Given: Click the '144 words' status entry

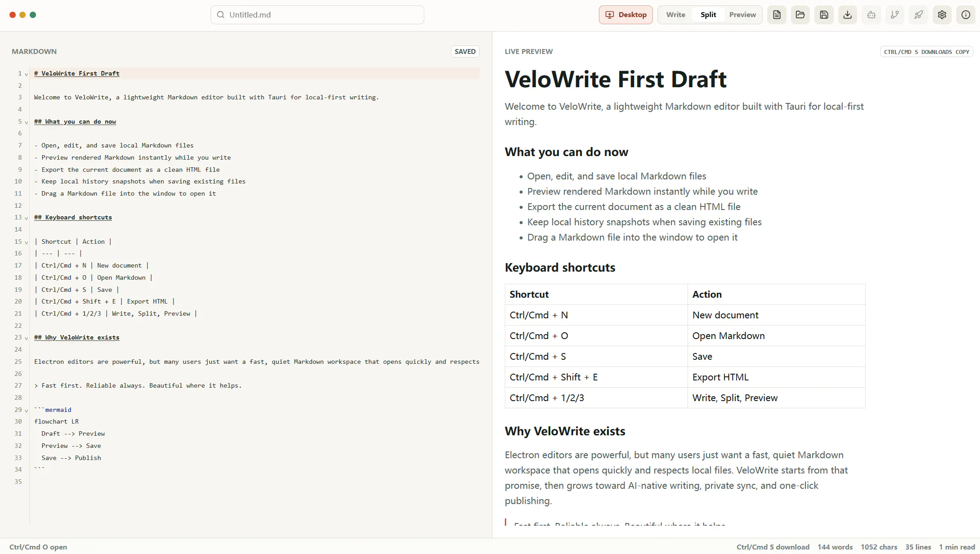Looking at the screenshot, I should (835, 547).
